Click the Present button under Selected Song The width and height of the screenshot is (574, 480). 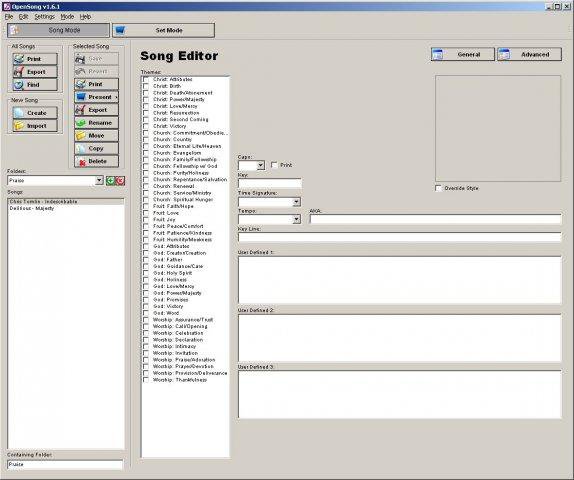coord(97,97)
